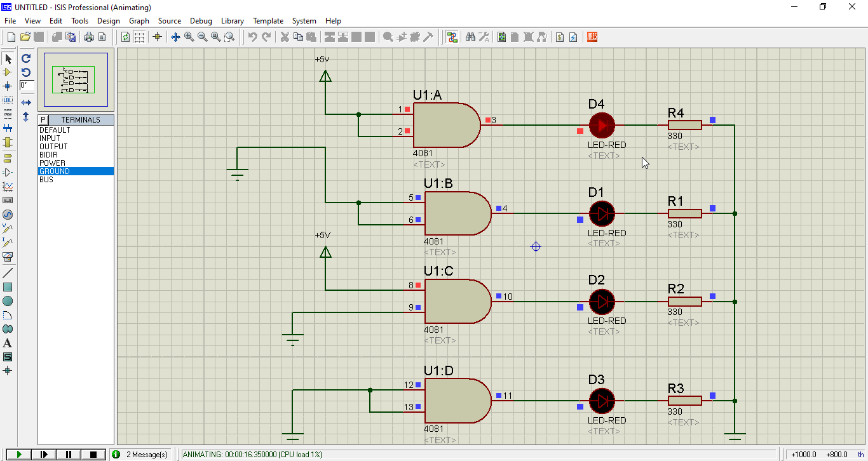Open the Debug menu
The height and width of the screenshot is (461, 868).
[x=201, y=20]
